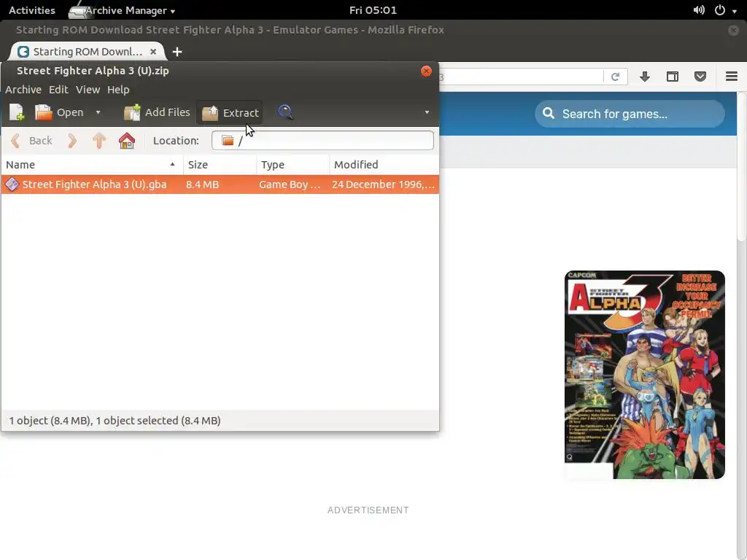The height and width of the screenshot is (560, 747).
Task: Click the search magnifier icon on website
Action: pos(549,113)
